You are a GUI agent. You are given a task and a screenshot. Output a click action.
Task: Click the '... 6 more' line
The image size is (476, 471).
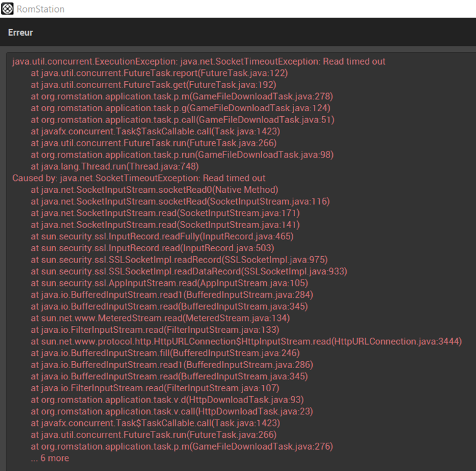50,458
